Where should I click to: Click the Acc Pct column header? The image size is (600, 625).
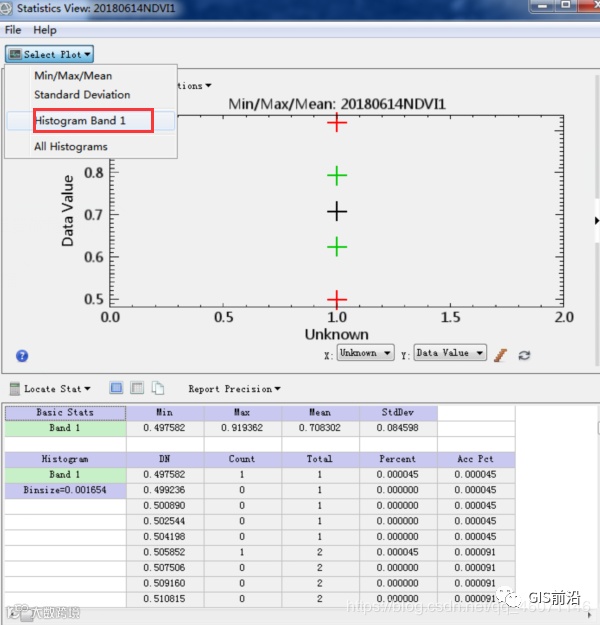476,459
